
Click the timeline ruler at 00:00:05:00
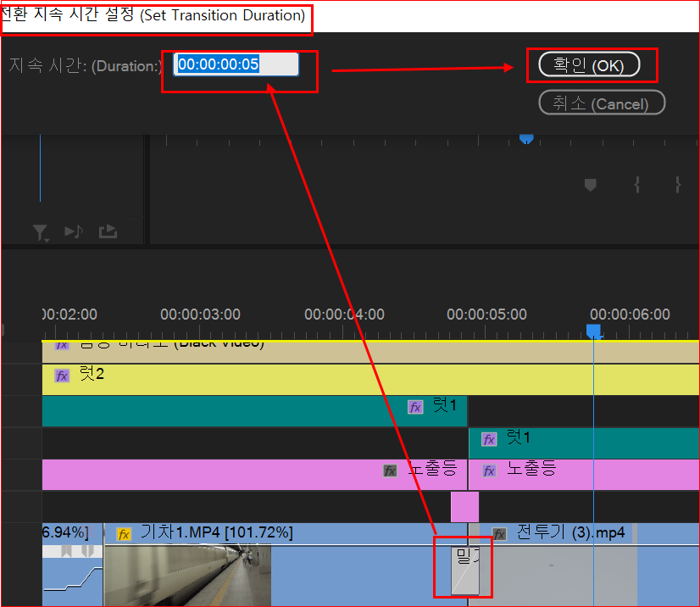pos(486,315)
